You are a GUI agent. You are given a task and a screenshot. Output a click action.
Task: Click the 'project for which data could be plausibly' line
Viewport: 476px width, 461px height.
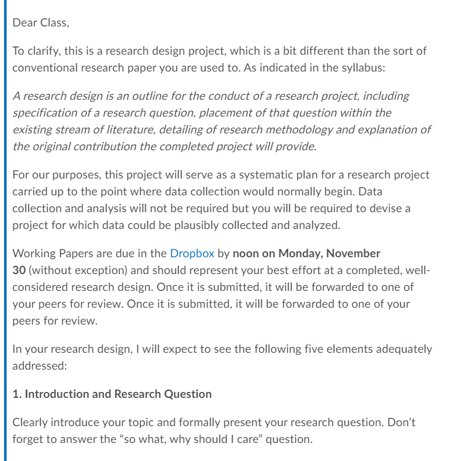(176, 225)
